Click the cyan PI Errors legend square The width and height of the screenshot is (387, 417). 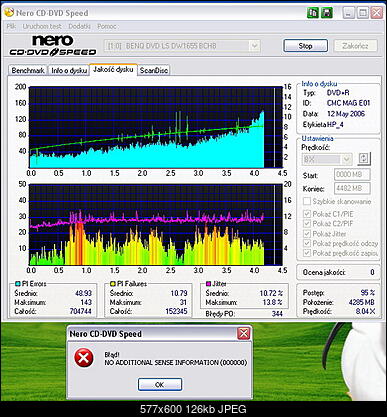[18, 284]
